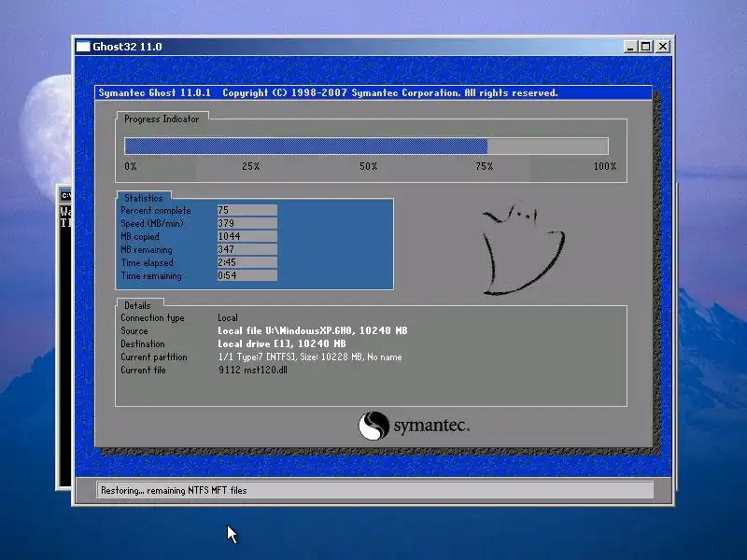Click the 'Progress Indicator' group label
Image resolution: width=747 pixels, height=560 pixels.
click(x=162, y=119)
